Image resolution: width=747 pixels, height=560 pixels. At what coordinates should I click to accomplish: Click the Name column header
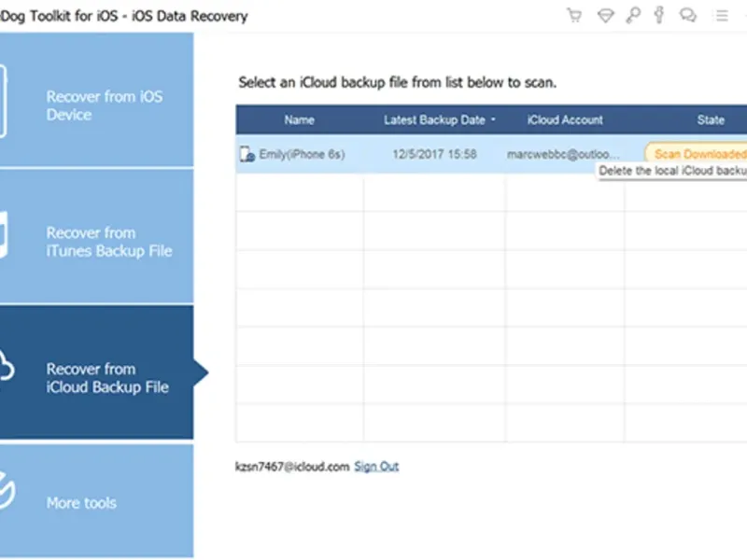300,120
